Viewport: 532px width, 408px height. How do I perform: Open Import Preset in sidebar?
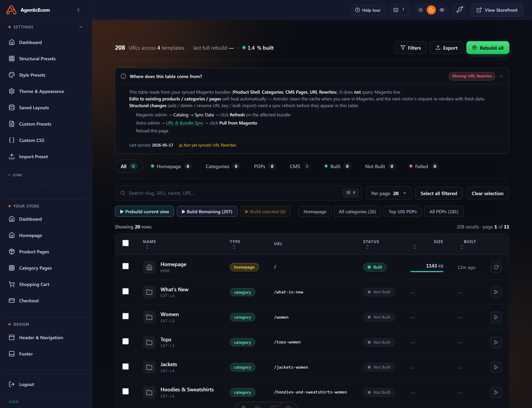click(46, 157)
